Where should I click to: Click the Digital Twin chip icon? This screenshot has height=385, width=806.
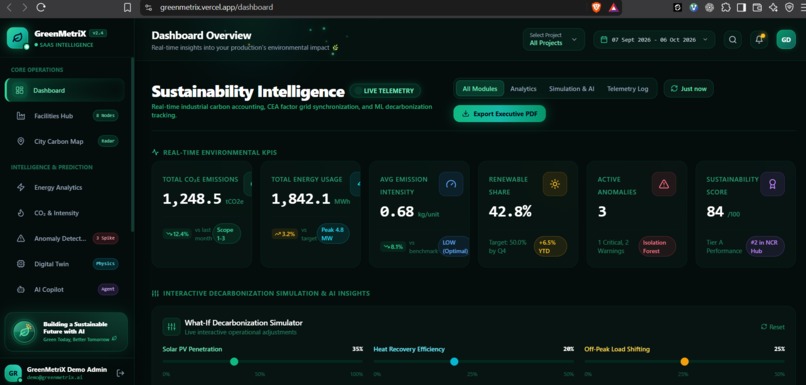pos(21,264)
